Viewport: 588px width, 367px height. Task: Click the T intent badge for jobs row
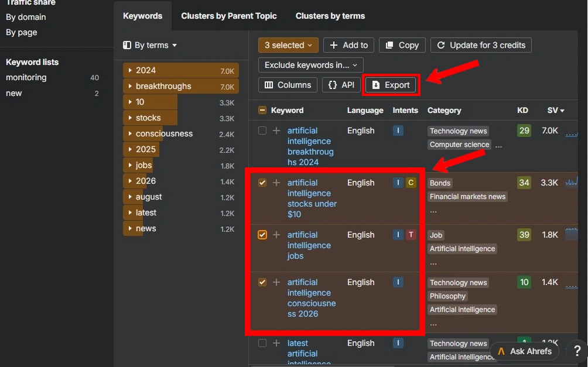[x=411, y=235]
